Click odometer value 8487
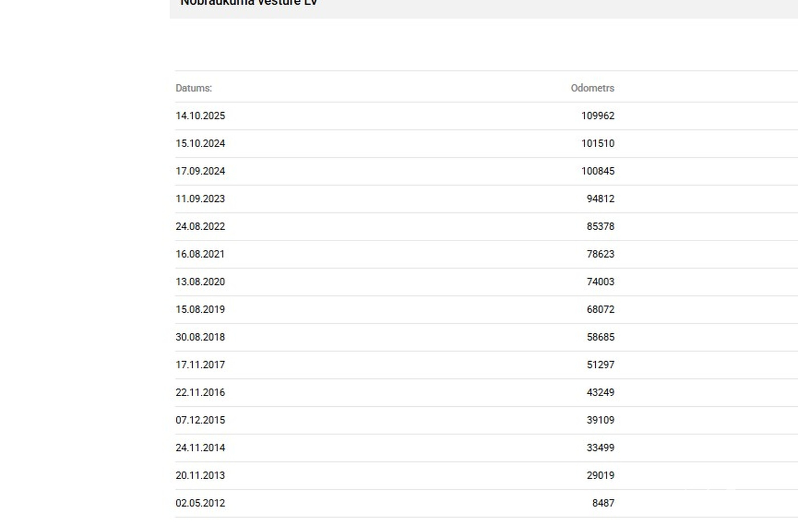Viewport: 798px width, 532px height. 603,503
